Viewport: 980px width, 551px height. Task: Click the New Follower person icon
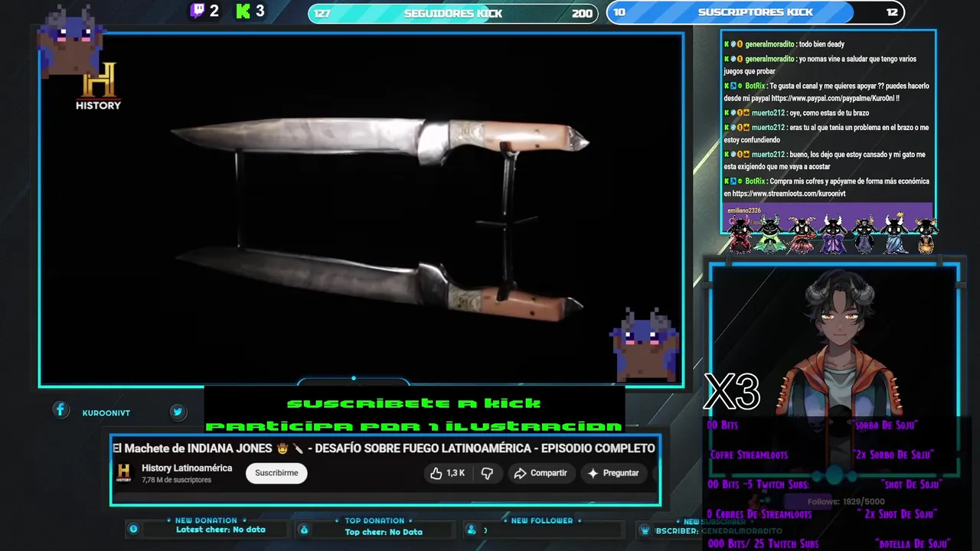471,529
